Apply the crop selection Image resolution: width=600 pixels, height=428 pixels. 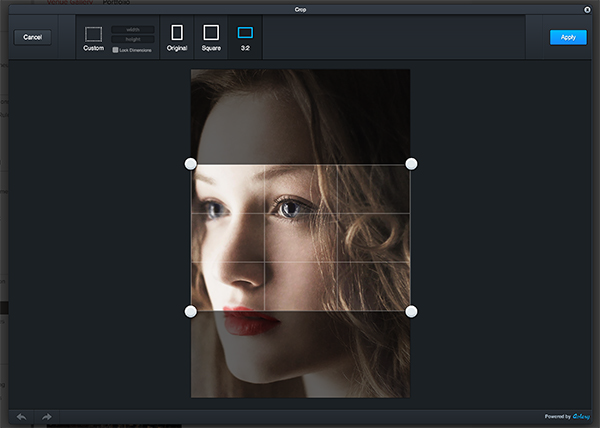(568, 37)
